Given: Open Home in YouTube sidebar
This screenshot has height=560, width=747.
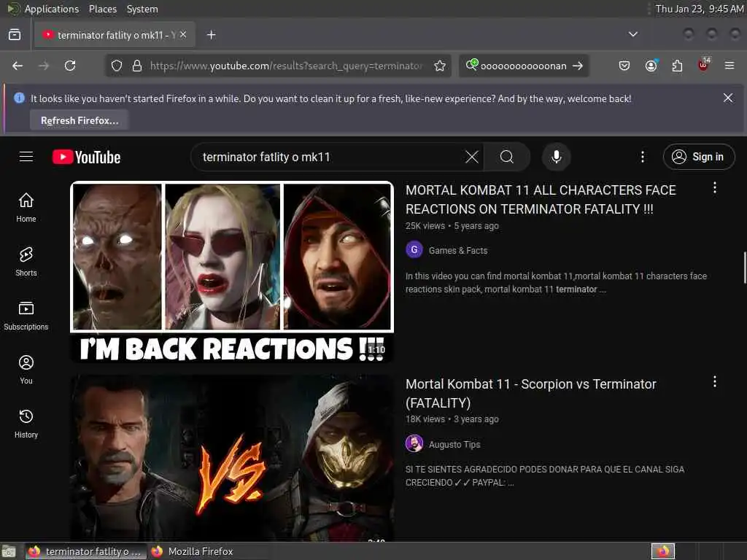Looking at the screenshot, I should click(x=26, y=208).
